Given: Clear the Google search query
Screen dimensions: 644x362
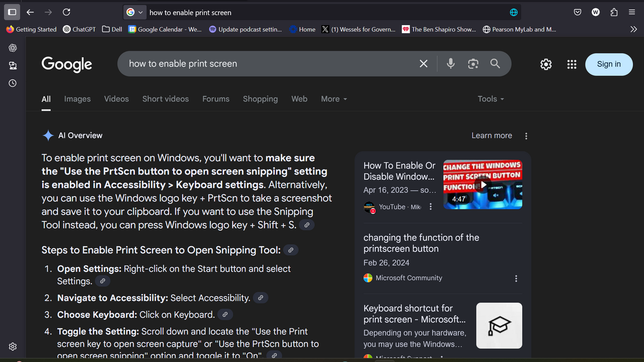Looking at the screenshot, I should (x=424, y=64).
